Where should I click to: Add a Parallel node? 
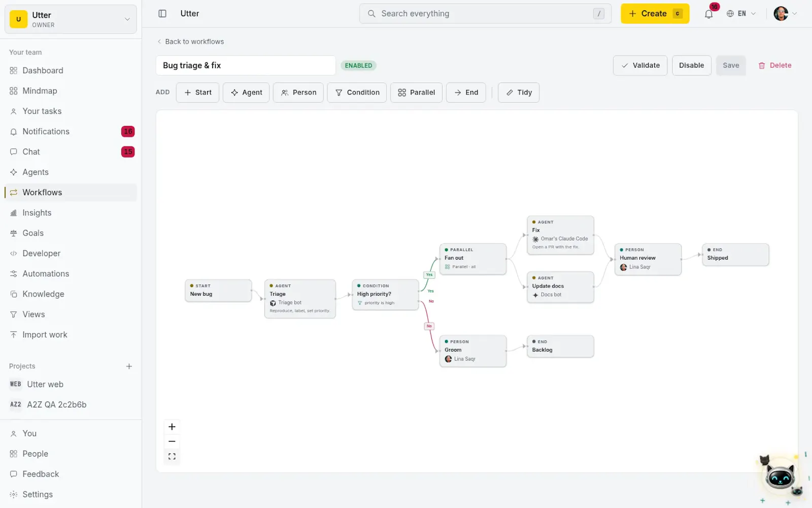[x=416, y=92]
